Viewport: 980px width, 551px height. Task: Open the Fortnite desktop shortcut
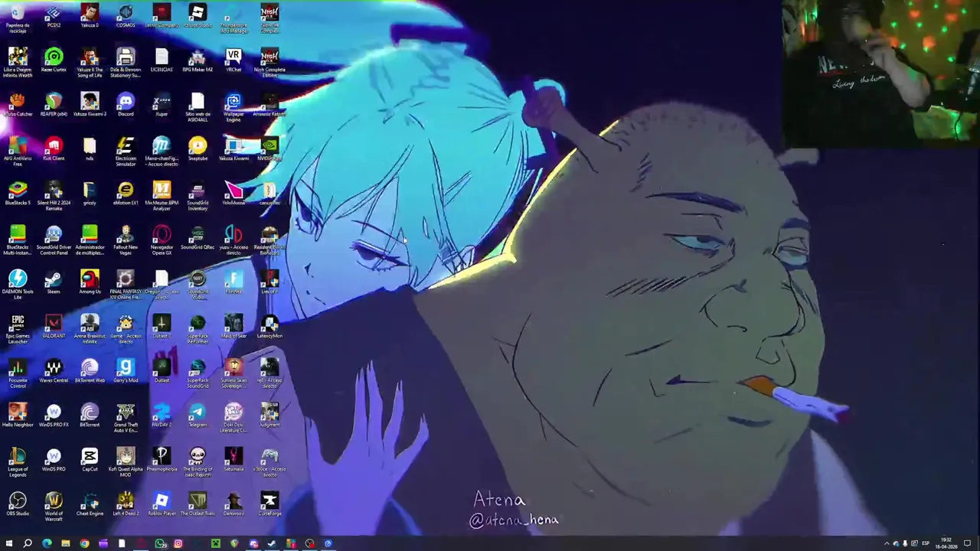tap(234, 283)
